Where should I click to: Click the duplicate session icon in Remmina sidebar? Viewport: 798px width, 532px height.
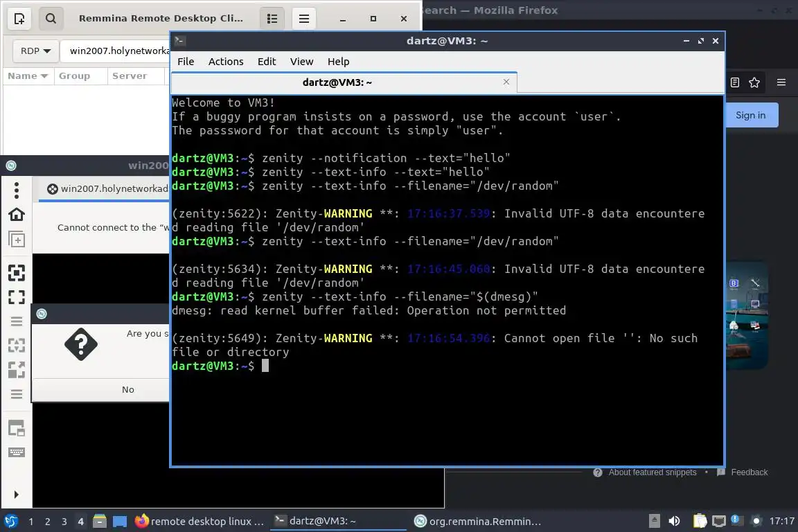(x=17, y=239)
